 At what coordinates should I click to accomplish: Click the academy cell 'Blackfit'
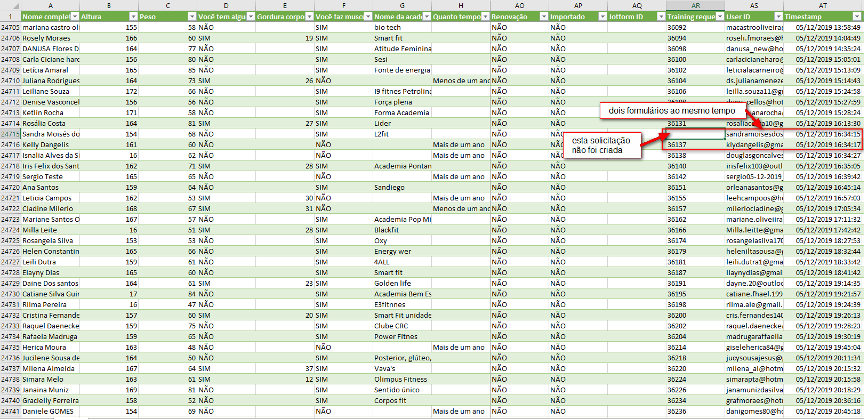coord(403,230)
